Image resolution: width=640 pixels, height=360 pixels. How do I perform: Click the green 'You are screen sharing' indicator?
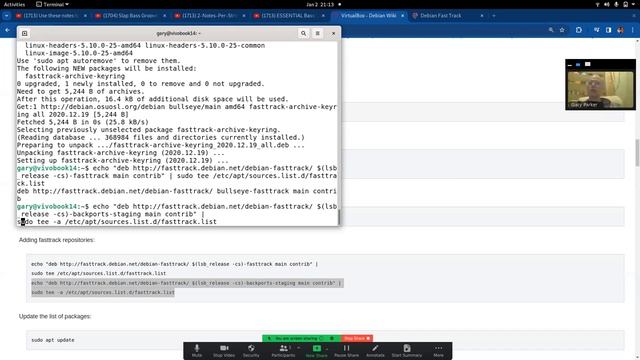(x=301, y=338)
